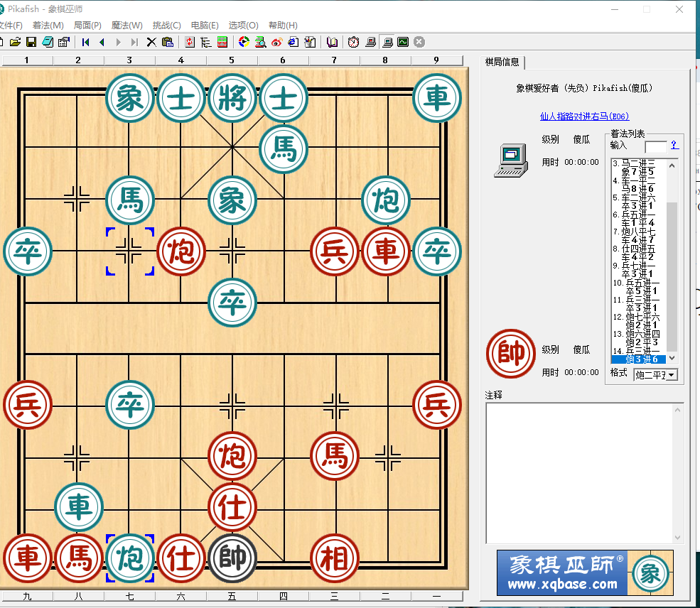700x608 pixels.
Task: Open the 仙人指路对进右马(E06) opening link
Action: click(584, 116)
